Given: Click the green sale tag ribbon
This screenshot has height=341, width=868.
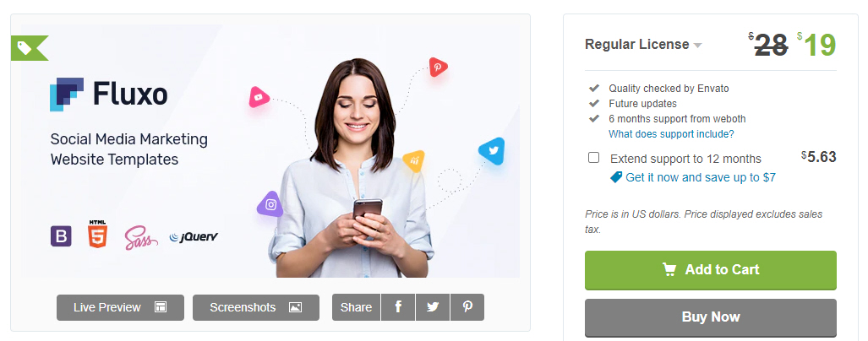Looking at the screenshot, I should [30, 48].
